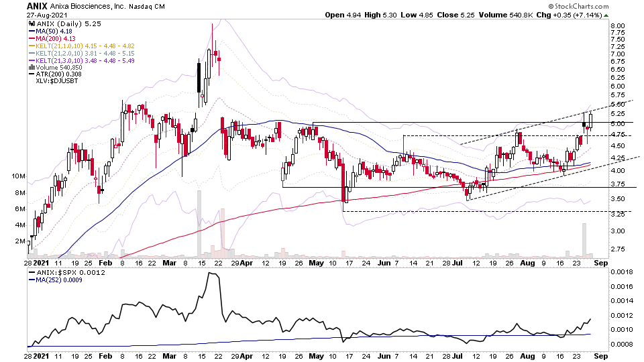This screenshot has height=362, width=644.
Task: Click the Mar label on the ratio panel axis
Action: [x=169, y=356]
